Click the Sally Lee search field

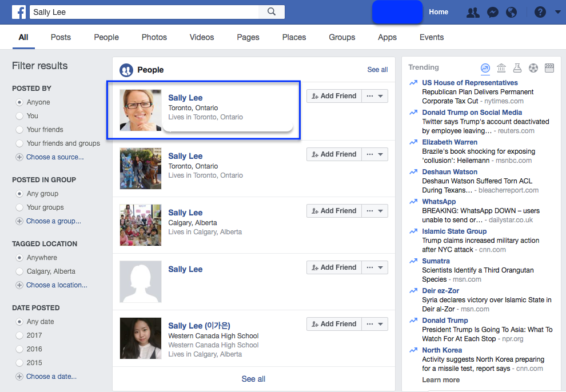(144, 12)
